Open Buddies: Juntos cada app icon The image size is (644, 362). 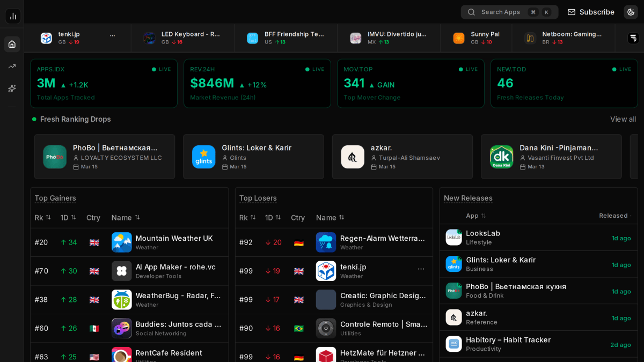122,328
